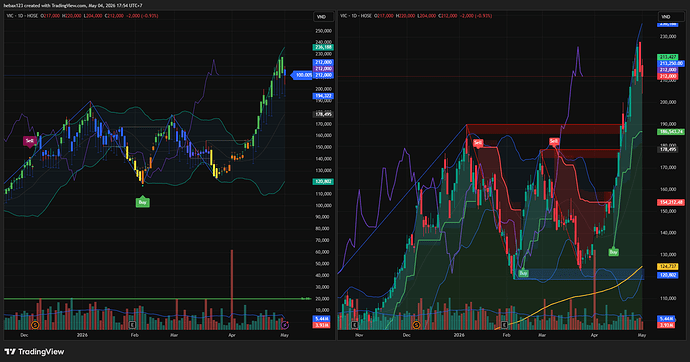Click the blue 213,250.00 label on the right chart

pos(671,64)
